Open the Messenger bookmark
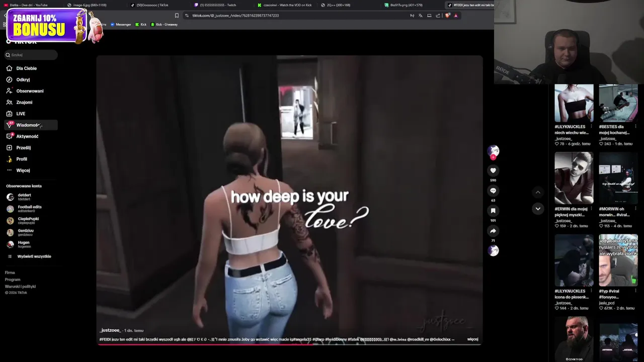 (121, 25)
